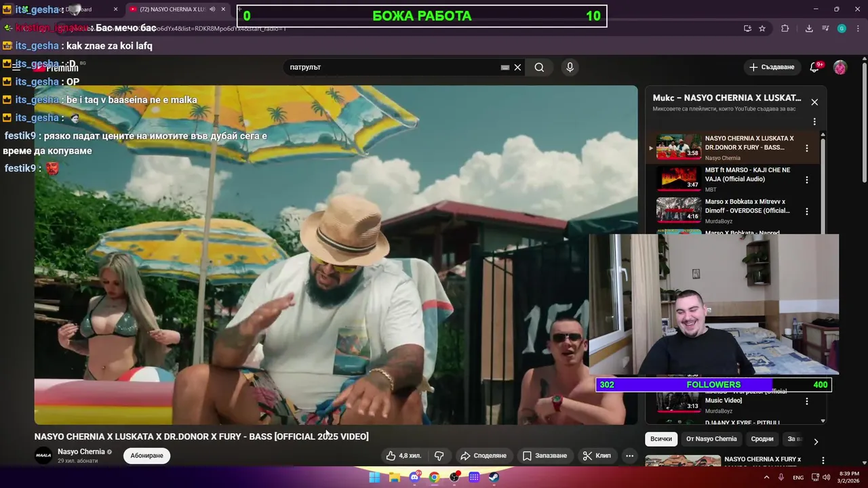
Task: Open the Chrome extensions puzzle icon
Action: 785,28
